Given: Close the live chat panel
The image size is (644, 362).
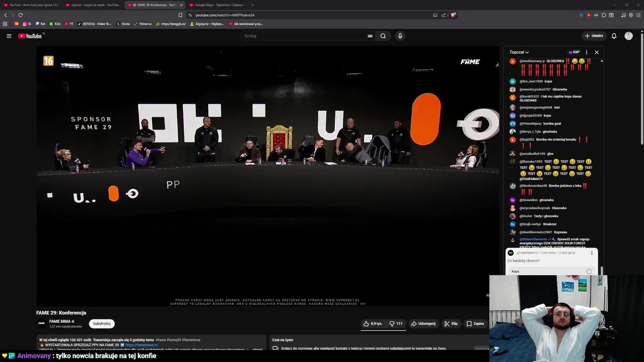Looking at the screenshot, I should pos(597,52).
